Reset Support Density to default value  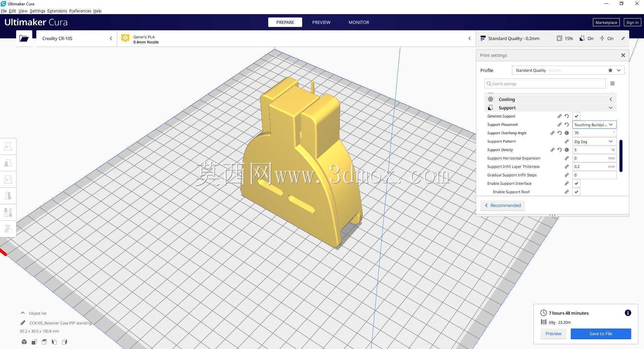pyautogui.click(x=560, y=150)
